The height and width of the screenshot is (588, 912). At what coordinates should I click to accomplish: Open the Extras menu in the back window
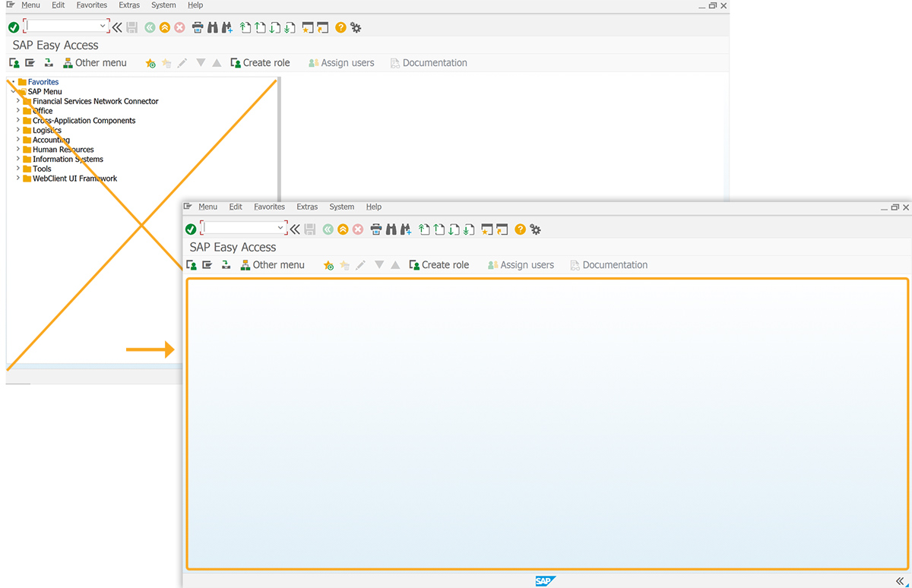coord(129,5)
